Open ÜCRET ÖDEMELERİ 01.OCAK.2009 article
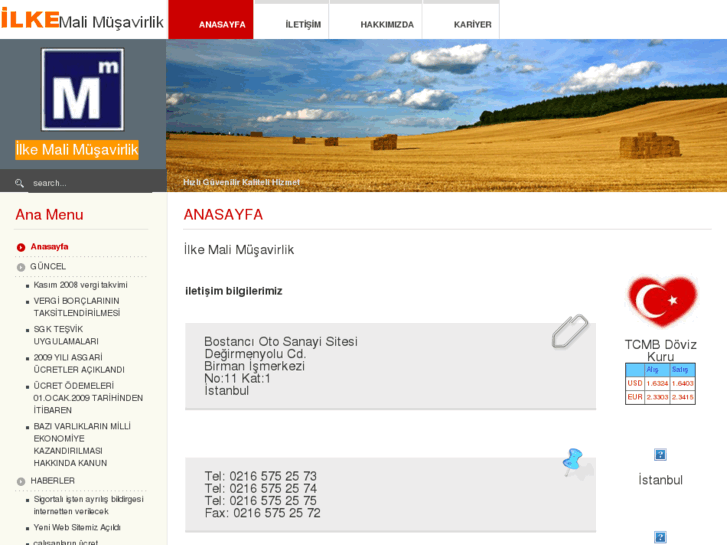Image resolution: width=727 pixels, height=545 pixels. point(88,398)
